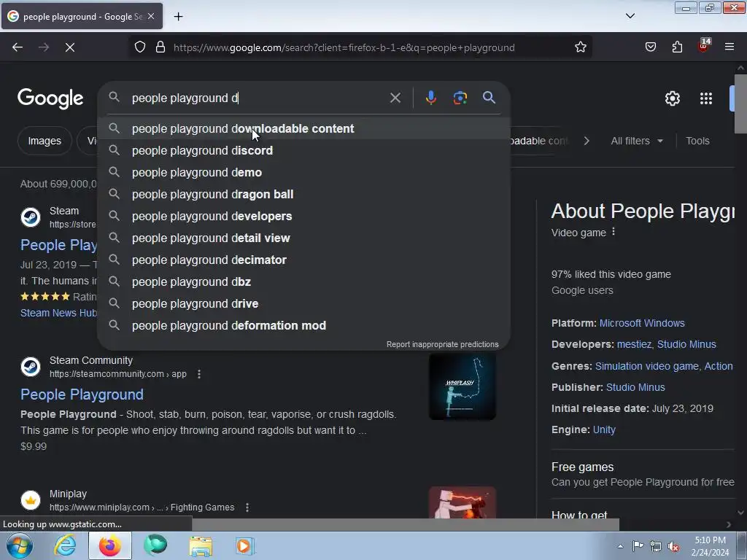747x560 pixels.
Task: Choose suggestion 'deformation mod'
Action: 303,326
